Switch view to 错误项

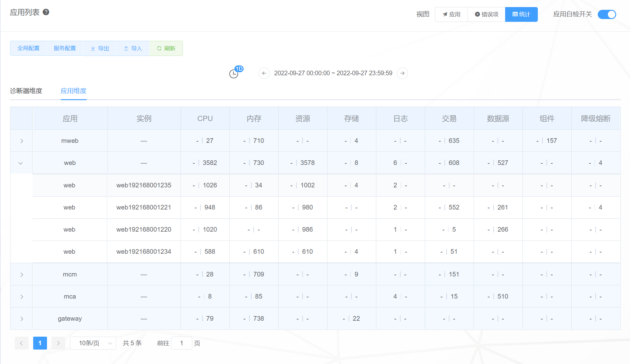[486, 14]
